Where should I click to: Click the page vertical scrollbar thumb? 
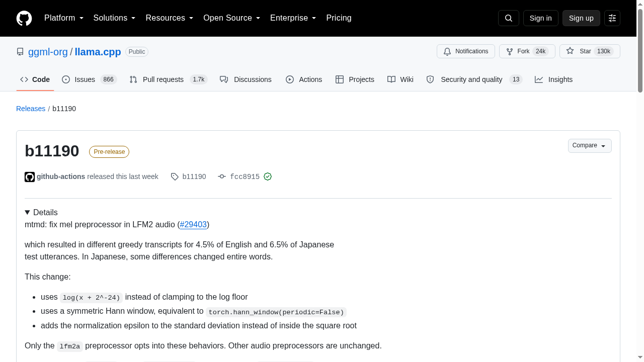click(x=640, y=50)
